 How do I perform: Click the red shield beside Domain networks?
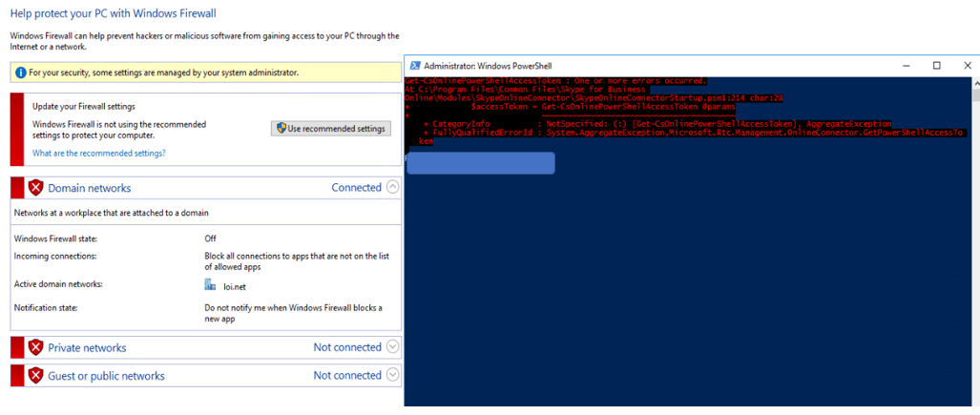tap(35, 188)
